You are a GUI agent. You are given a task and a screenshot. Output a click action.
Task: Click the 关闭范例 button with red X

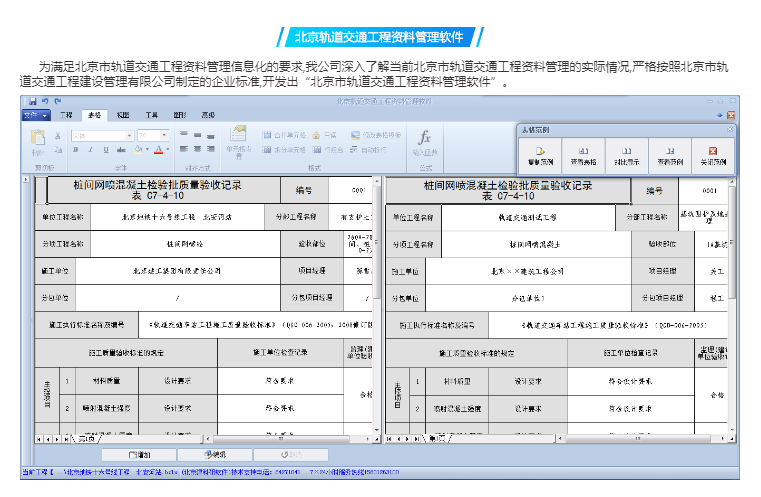pos(713,156)
